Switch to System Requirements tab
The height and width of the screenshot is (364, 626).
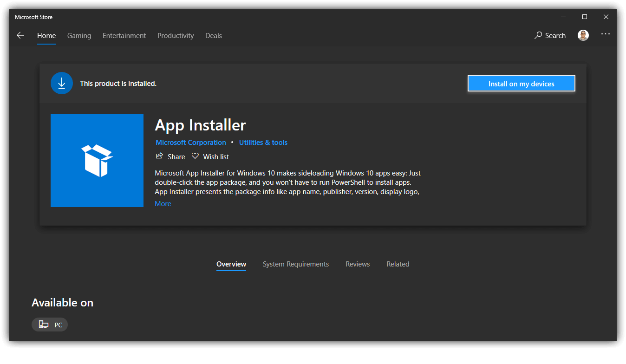tap(296, 264)
